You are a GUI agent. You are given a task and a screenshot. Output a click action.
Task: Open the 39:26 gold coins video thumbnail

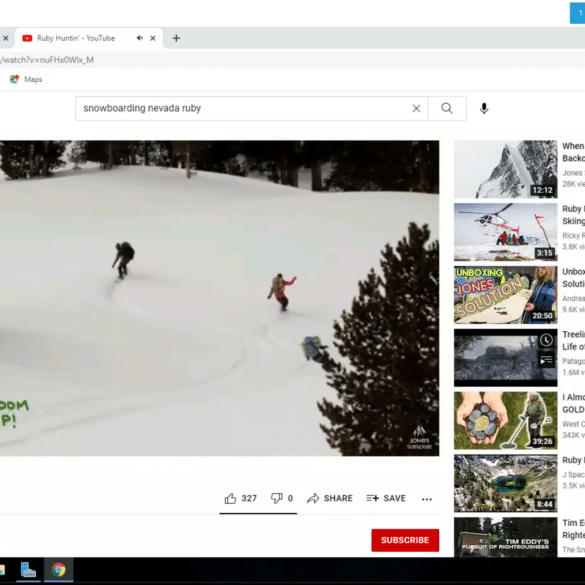point(506,420)
